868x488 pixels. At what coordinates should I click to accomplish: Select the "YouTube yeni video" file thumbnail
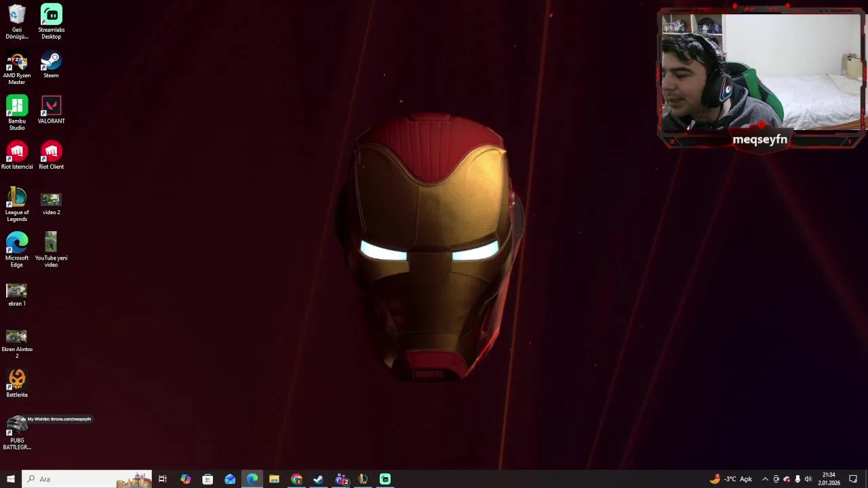(51, 250)
